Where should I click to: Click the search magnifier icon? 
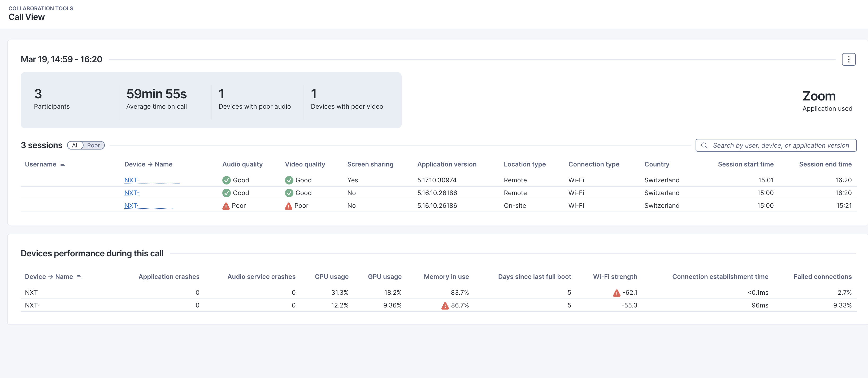pos(704,146)
